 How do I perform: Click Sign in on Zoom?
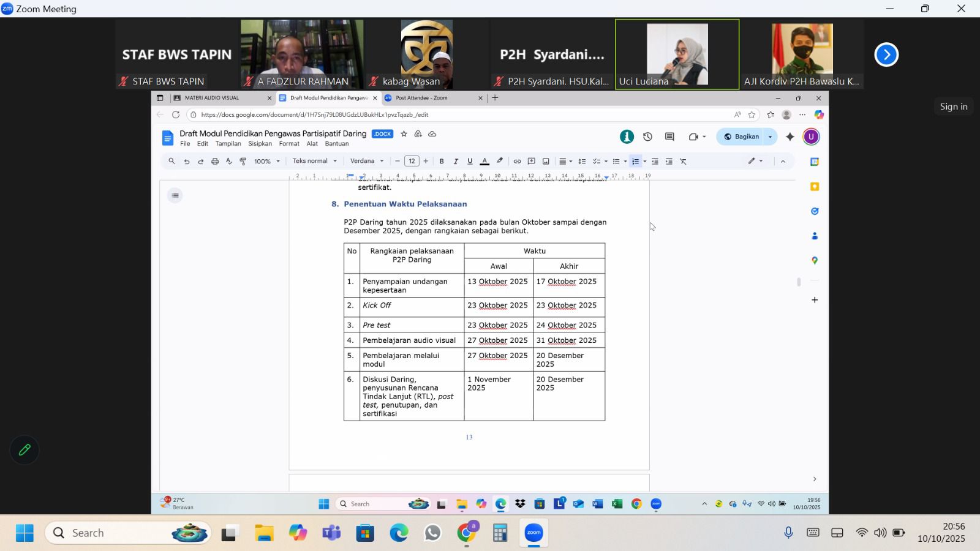954,107
